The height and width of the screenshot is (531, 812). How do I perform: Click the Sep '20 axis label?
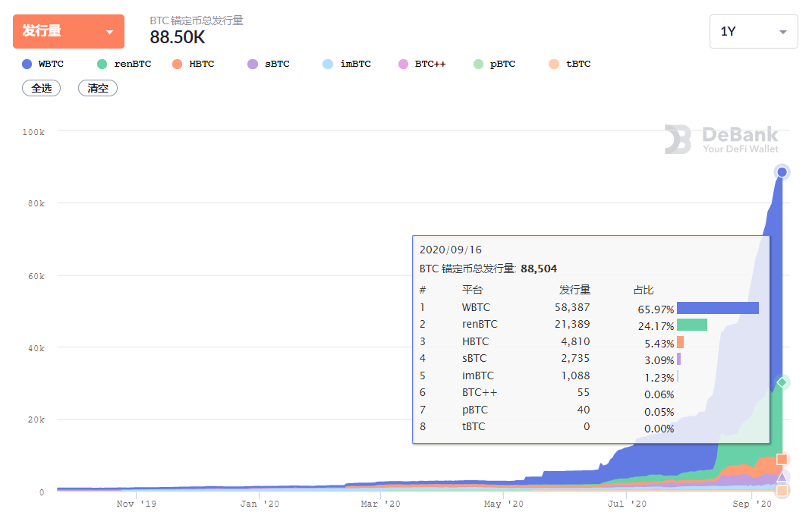[x=752, y=504]
